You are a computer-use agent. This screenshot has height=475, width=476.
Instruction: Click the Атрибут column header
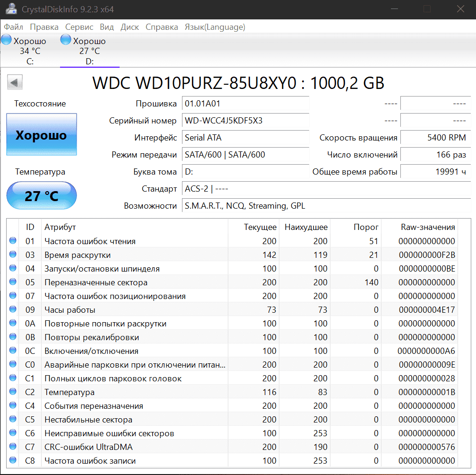61,227
